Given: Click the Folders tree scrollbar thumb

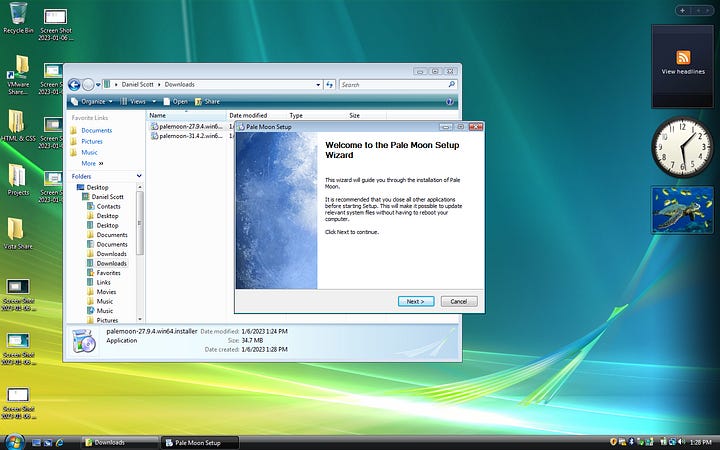Looking at the screenshot, I should tap(140, 223).
